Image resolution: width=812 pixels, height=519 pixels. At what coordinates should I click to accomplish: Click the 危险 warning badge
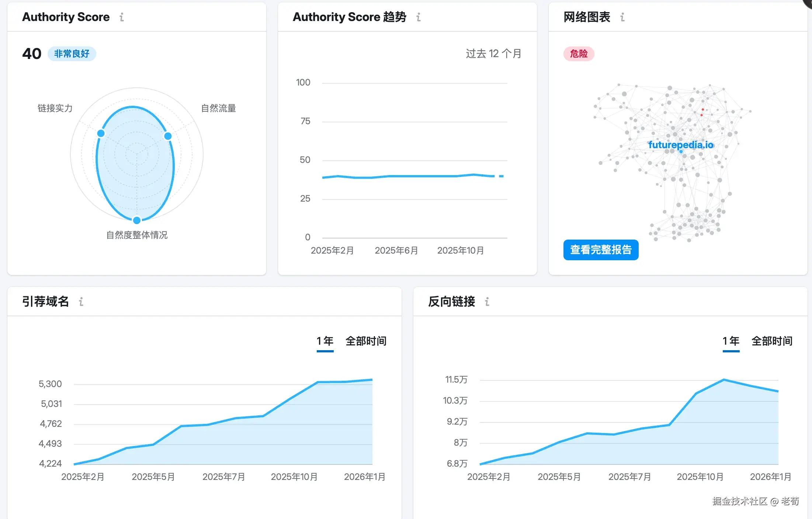coord(579,54)
